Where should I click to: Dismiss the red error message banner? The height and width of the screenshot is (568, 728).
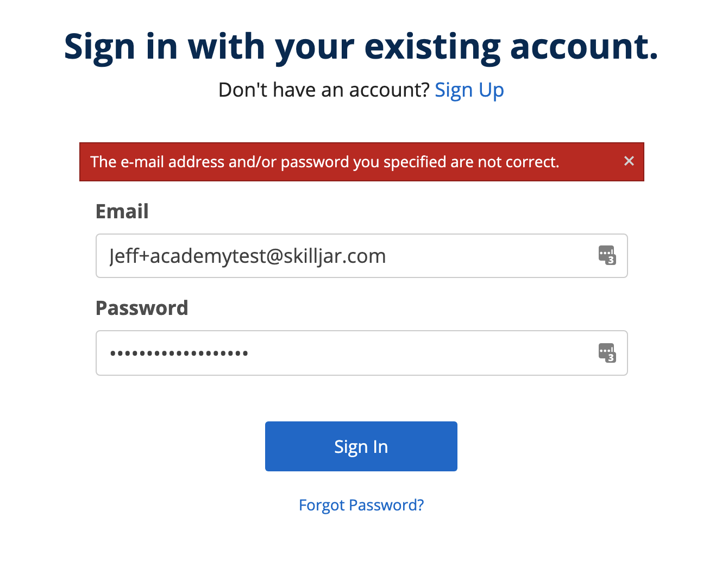(x=629, y=161)
